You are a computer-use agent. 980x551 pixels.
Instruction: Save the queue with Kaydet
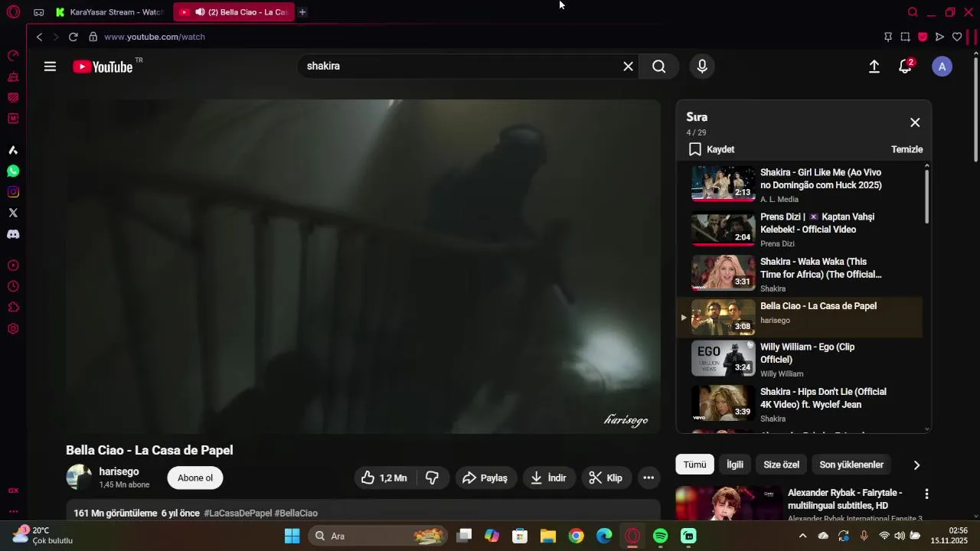pyautogui.click(x=711, y=149)
